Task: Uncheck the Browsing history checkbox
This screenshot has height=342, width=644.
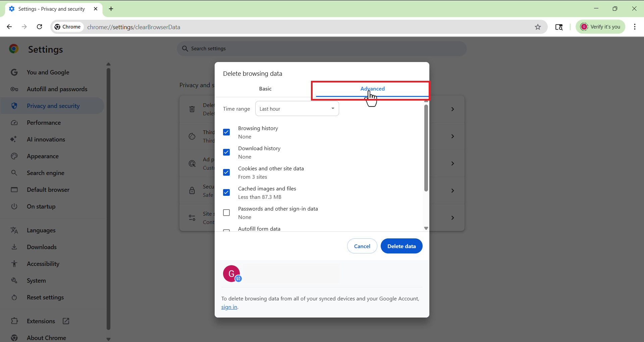Action: point(226,132)
